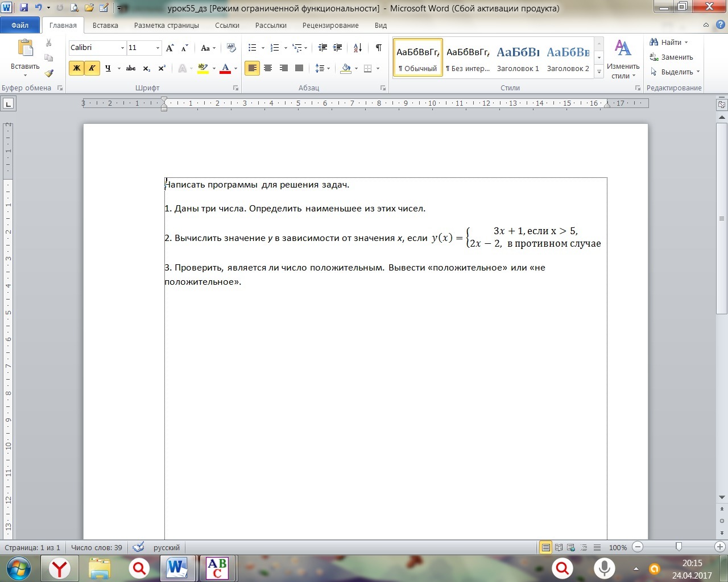
Task: Click the Заменить button
Action: pos(672,57)
